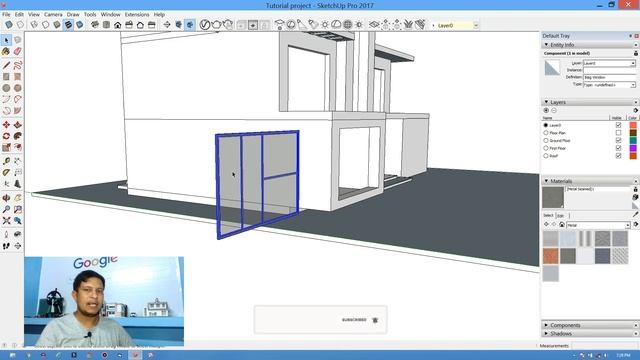Screen dimensions: 640x360
Task: Click layers details menu arrow button
Action: tap(636, 110)
